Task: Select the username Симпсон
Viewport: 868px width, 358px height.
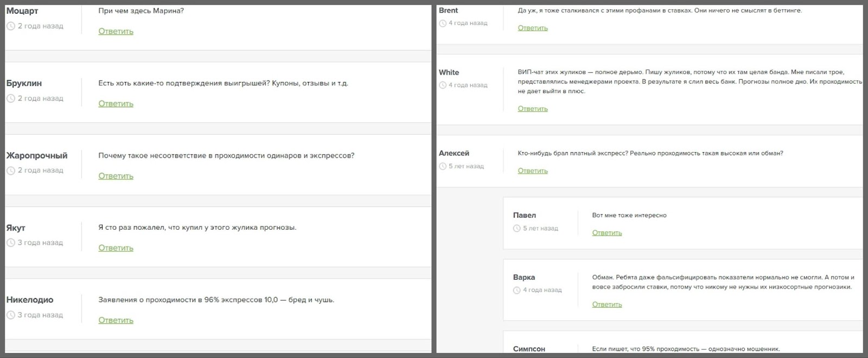Action: coord(529,349)
